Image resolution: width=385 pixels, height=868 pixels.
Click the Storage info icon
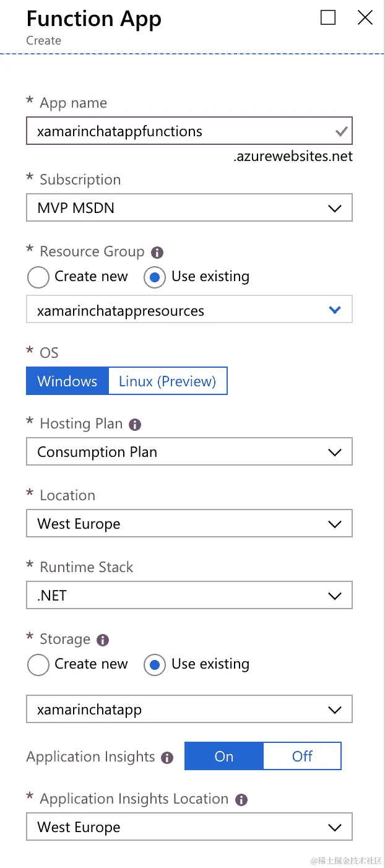(103, 640)
